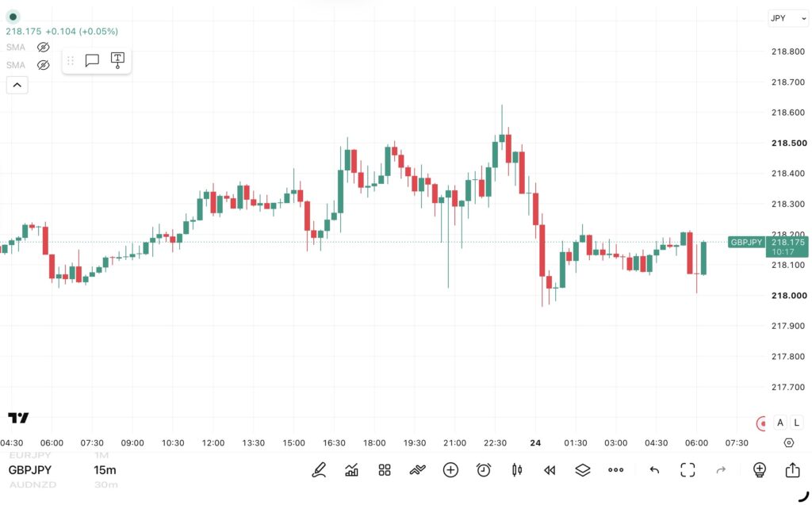Toggle the L log scale button
Screen dimensions: 812x505
796,423
